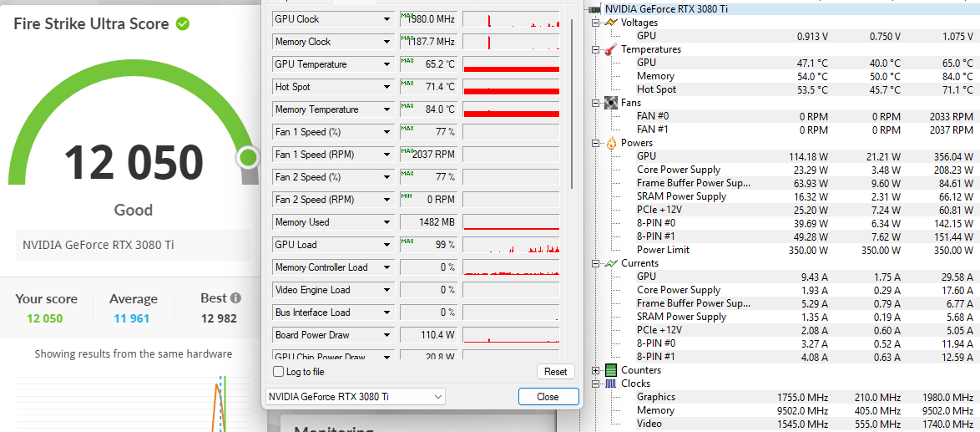Click the lightning Voltages category icon
This screenshot has width=980, height=432.
pos(610,23)
